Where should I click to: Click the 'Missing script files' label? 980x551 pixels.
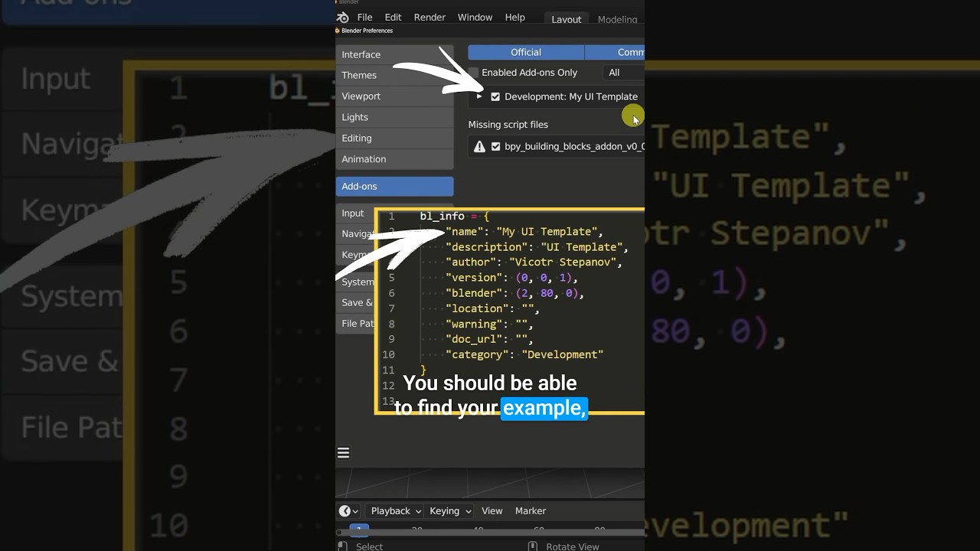pos(508,125)
